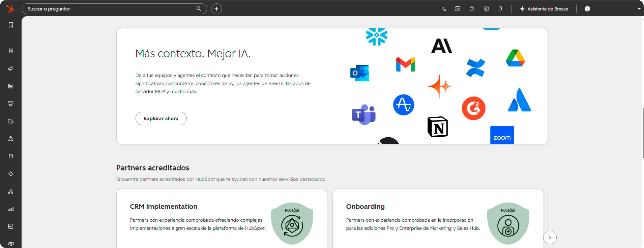Open the settings gear icon
Viewport: 644px width, 248px height.
click(x=486, y=9)
